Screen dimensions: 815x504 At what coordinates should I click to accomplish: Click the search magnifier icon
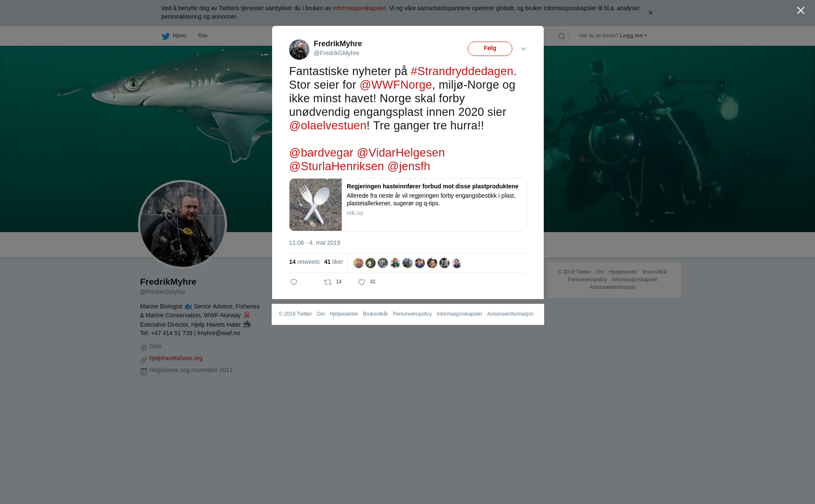[x=562, y=36]
